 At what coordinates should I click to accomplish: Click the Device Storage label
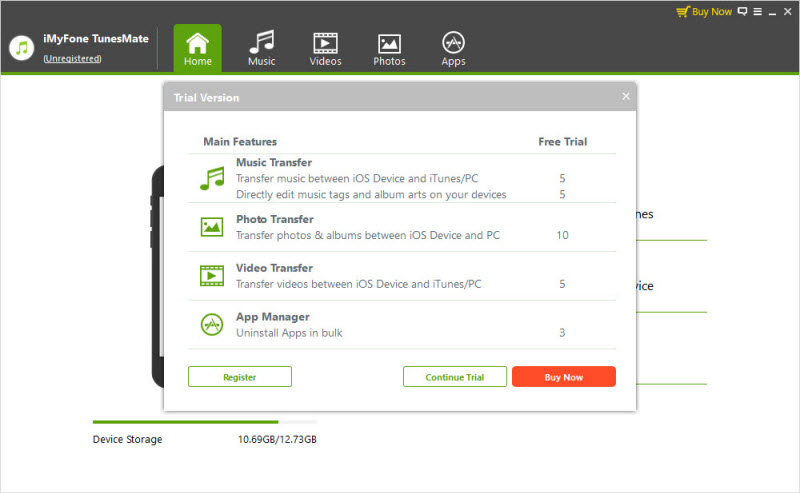(128, 439)
